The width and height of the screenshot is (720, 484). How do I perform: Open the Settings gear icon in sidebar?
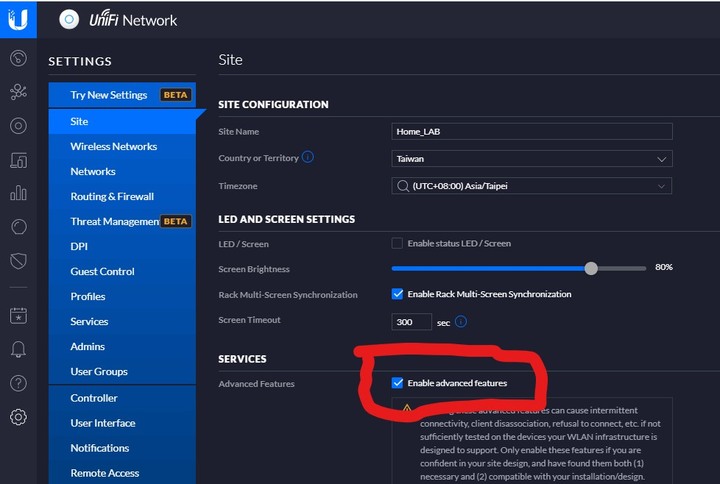click(18, 417)
